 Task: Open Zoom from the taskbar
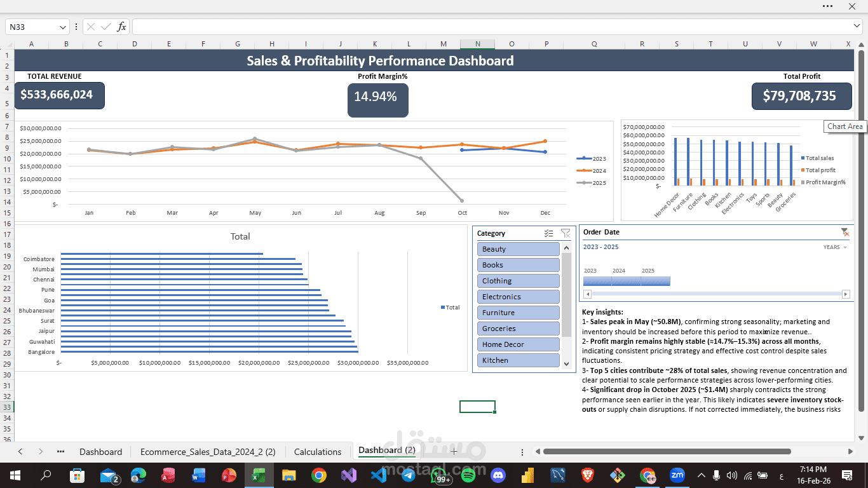point(677,475)
